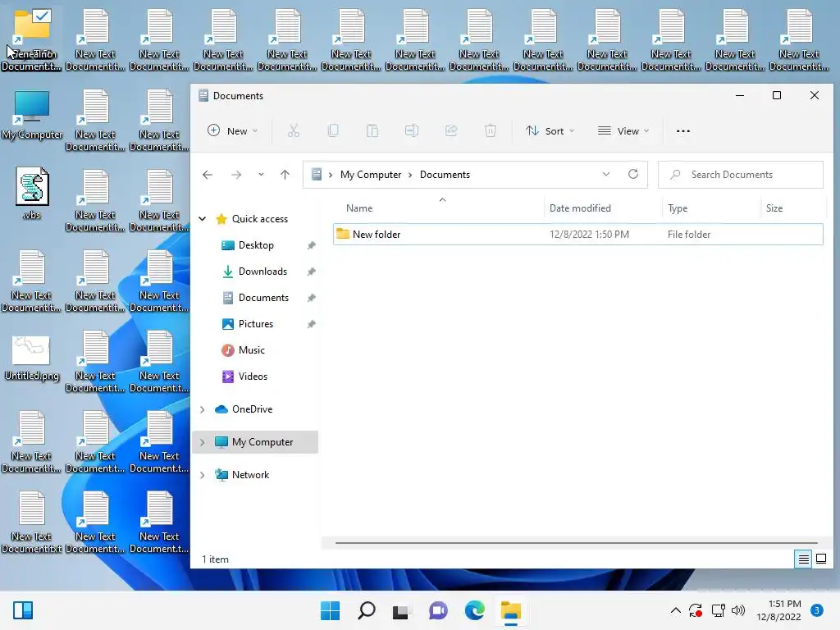Open the New item dropdown

[232, 130]
